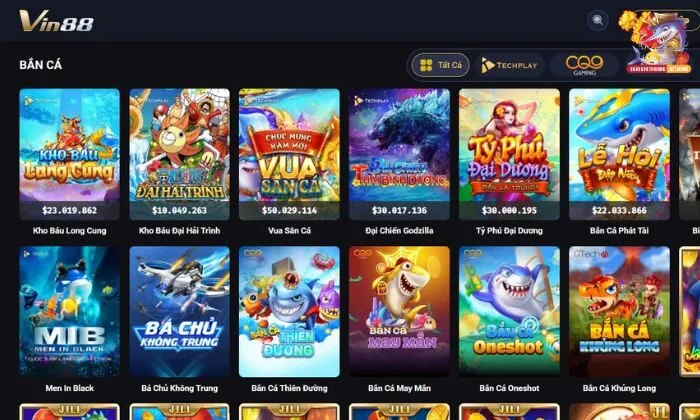Open Đại Chiến Godzilla game tile
The height and width of the screenshot is (420, 700).
399,154
